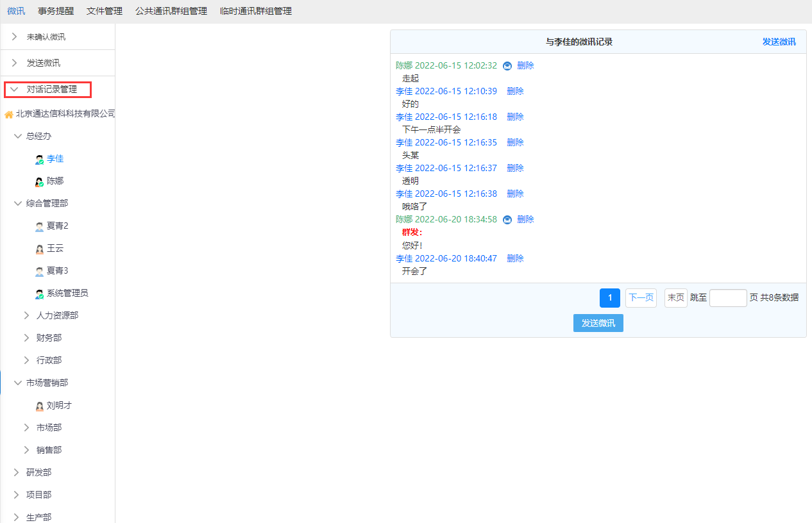
Task: Delete the 下午一点半开会 message
Action: pos(515,117)
